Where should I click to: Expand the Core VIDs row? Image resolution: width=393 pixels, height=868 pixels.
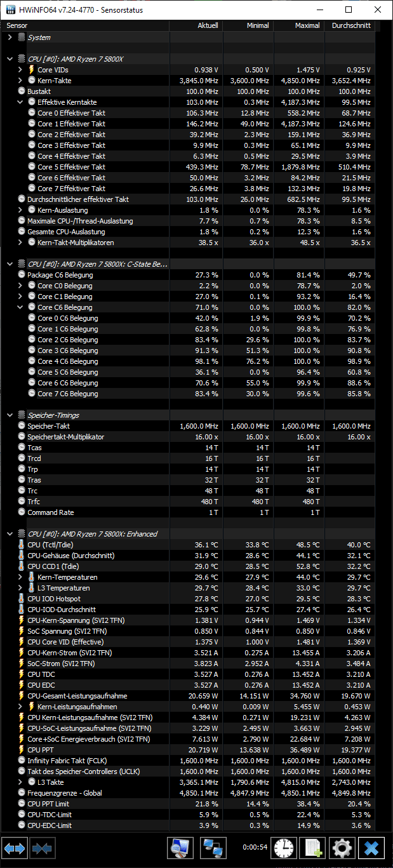point(20,69)
